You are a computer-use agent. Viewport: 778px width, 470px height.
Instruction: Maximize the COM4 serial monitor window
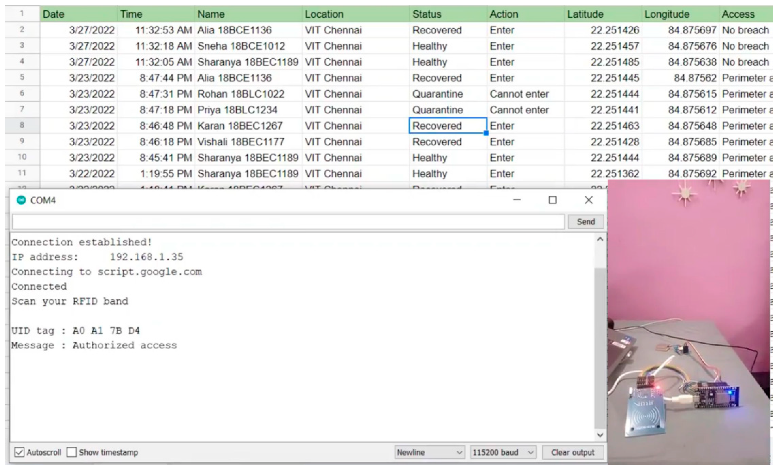coord(552,200)
